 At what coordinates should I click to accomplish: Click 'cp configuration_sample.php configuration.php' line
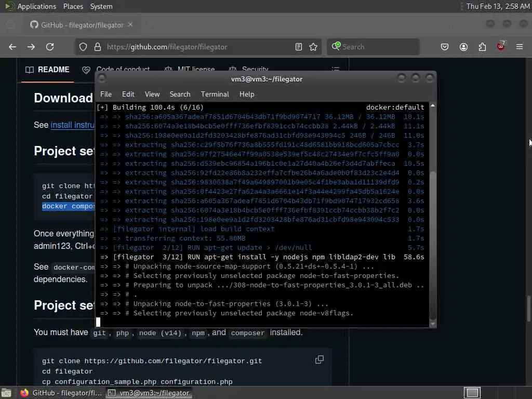pyautogui.click(x=137, y=382)
